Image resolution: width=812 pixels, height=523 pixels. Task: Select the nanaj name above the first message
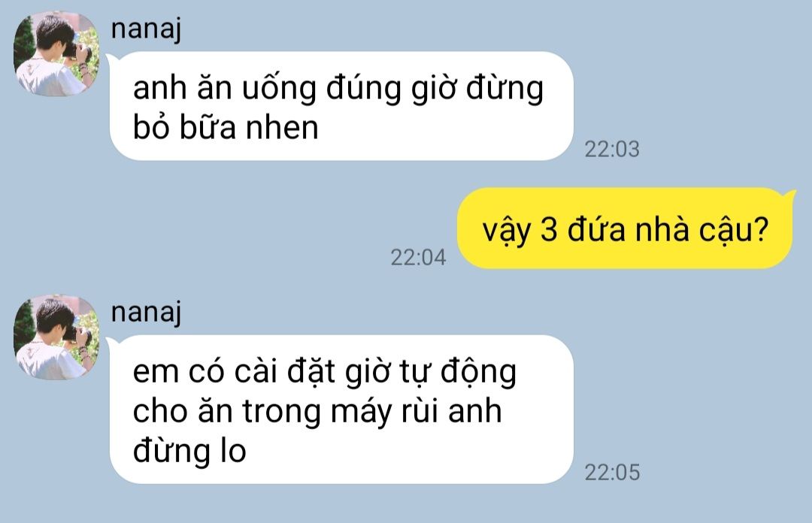[x=146, y=29]
